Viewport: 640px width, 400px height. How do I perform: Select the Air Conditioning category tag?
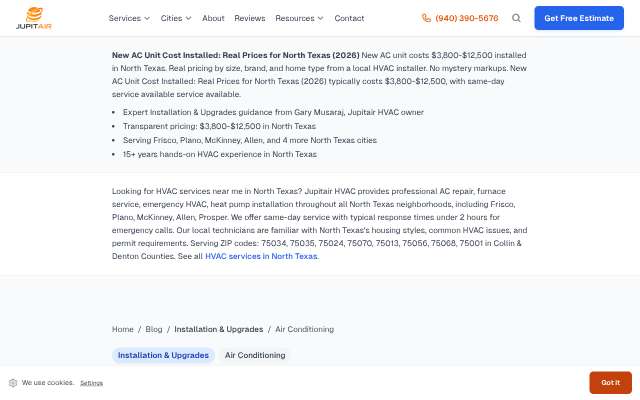(x=255, y=355)
